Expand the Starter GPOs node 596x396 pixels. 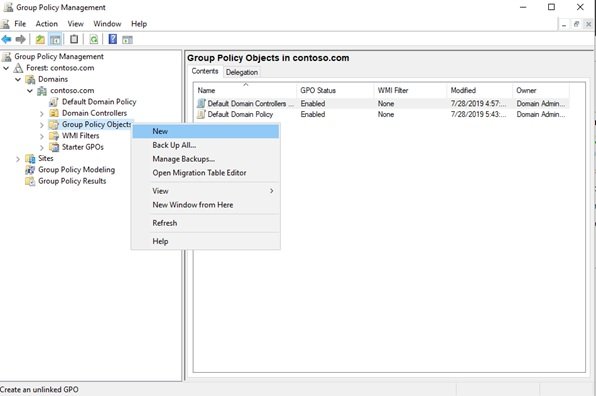[x=42, y=147]
